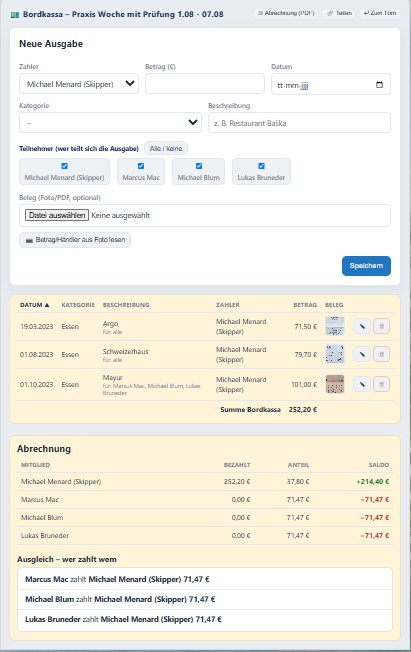This screenshot has height=652, width=411.
Task: Click 'Michael Blum zahlt Michael Menard' settlement row
Action: tap(205, 599)
